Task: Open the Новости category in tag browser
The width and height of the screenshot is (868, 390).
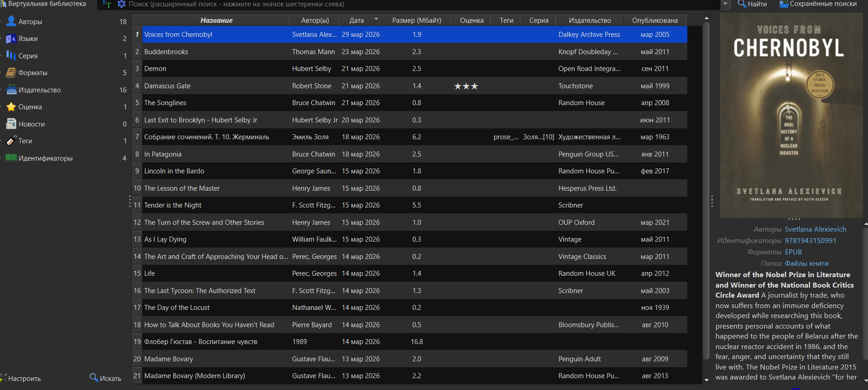Action: 31,124
